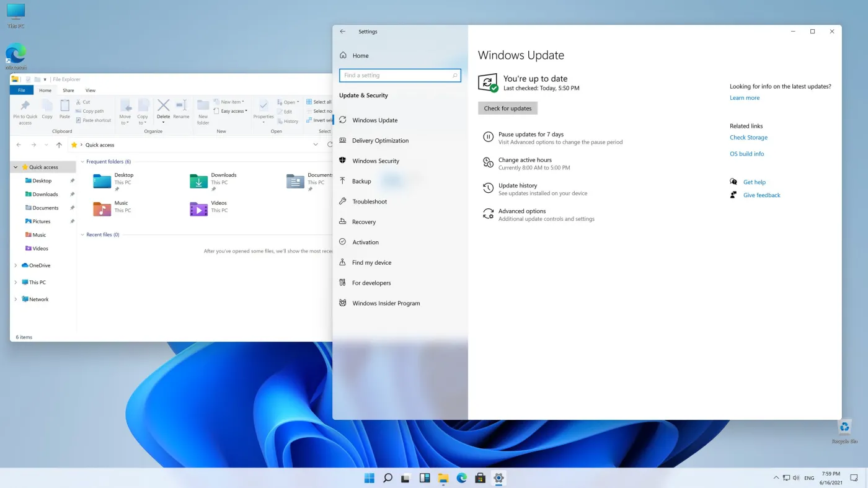Click the Advanced options gear-arrows icon
Screen dimensions: 868x488
[x=488, y=214]
